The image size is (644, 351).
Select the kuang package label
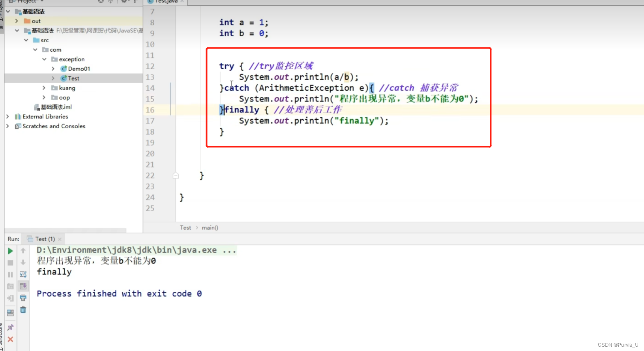[x=67, y=88]
